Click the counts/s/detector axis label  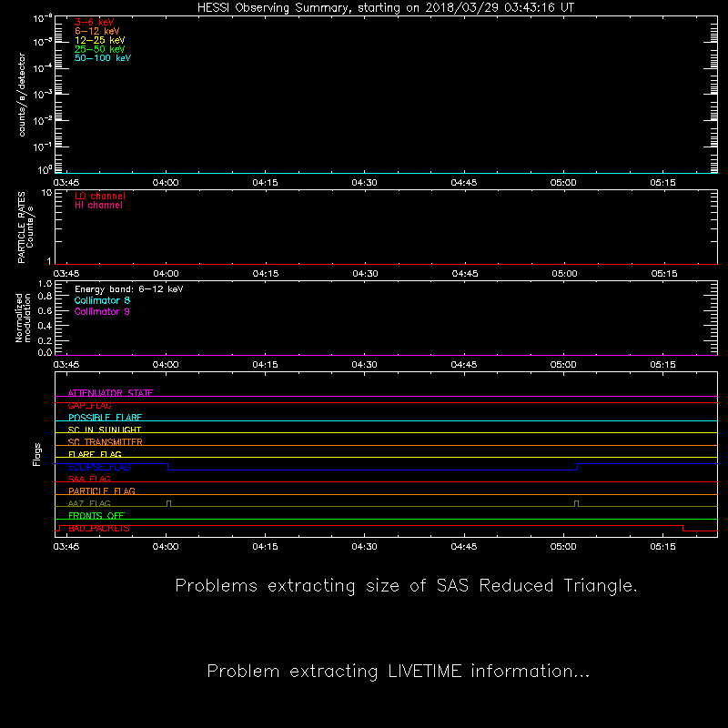click(22, 95)
